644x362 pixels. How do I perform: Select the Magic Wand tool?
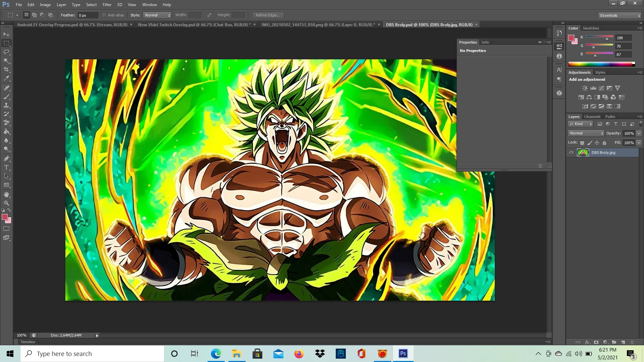[6, 61]
